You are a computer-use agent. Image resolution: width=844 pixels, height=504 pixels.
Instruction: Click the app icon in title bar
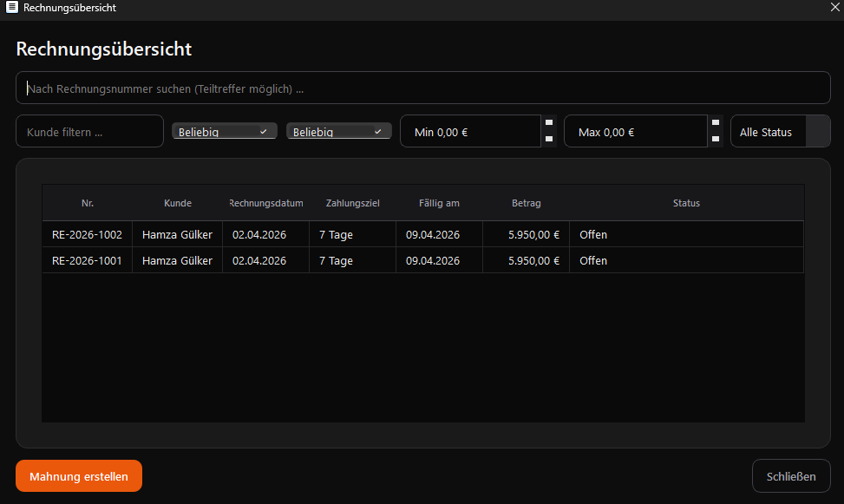point(12,8)
